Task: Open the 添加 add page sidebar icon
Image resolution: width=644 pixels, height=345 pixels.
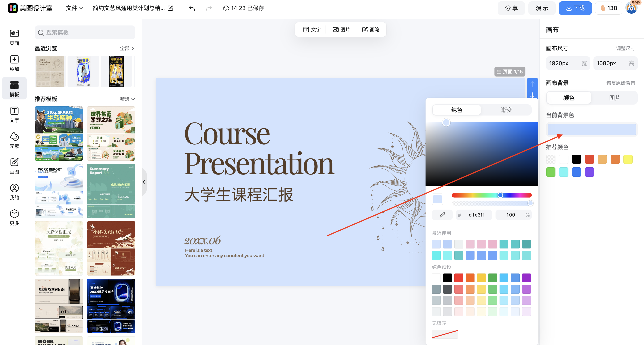Action: click(x=14, y=63)
